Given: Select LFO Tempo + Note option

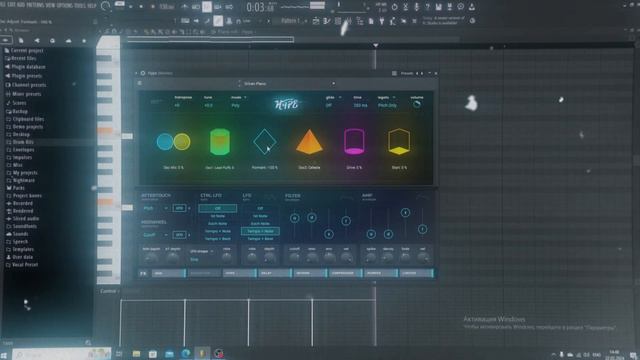Looking at the screenshot, I should coord(260,231).
